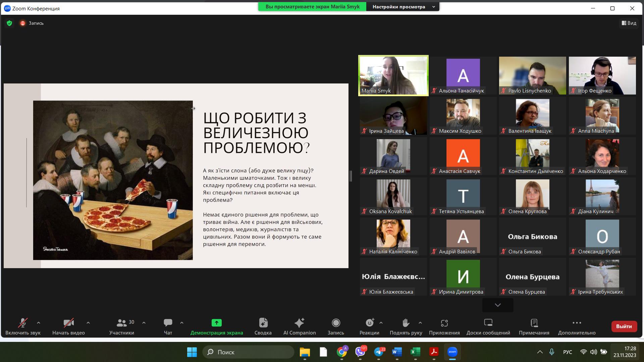Open the Apps (Приложения) icon
644x362 pixels.
444,323
